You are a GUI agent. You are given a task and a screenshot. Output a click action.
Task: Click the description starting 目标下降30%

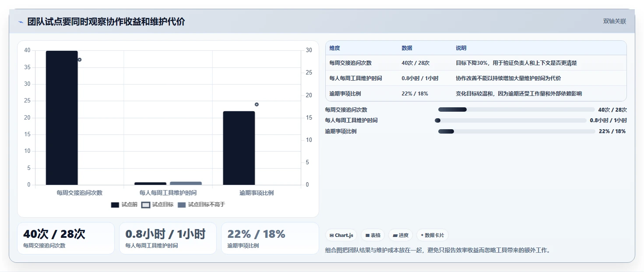coord(516,63)
